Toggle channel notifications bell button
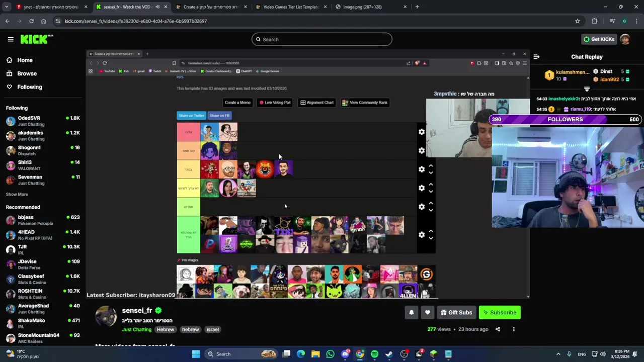This screenshot has height=362, width=644. pyautogui.click(x=411, y=312)
